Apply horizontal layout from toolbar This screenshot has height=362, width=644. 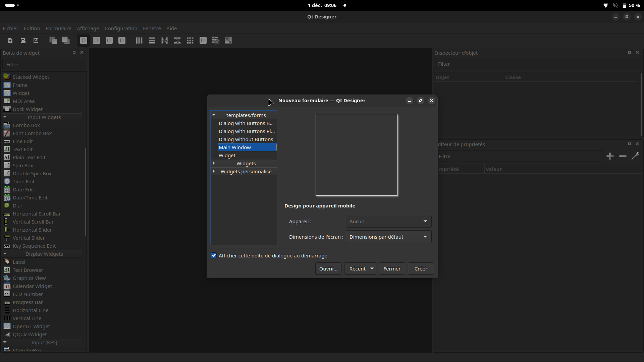(139, 41)
